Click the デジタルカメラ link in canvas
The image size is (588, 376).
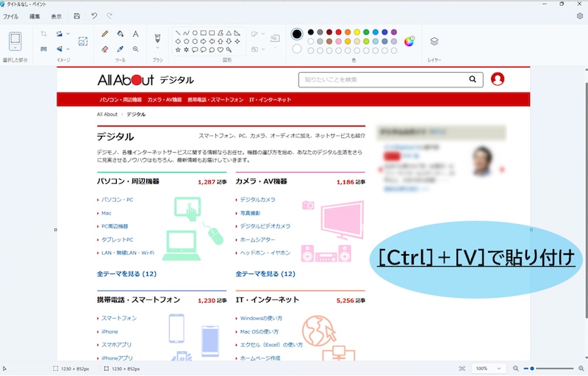coord(258,200)
